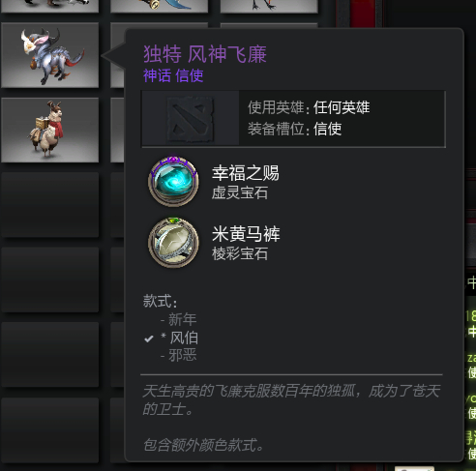Click the checkmark beside 风伯 style
This screenshot has height=471, width=476.
[149, 339]
